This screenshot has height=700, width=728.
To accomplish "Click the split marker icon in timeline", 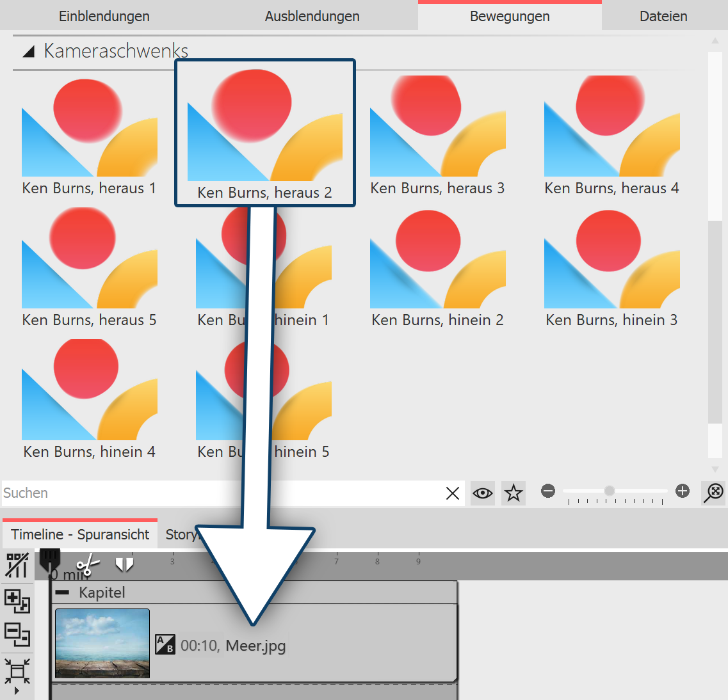I will coord(124,564).
